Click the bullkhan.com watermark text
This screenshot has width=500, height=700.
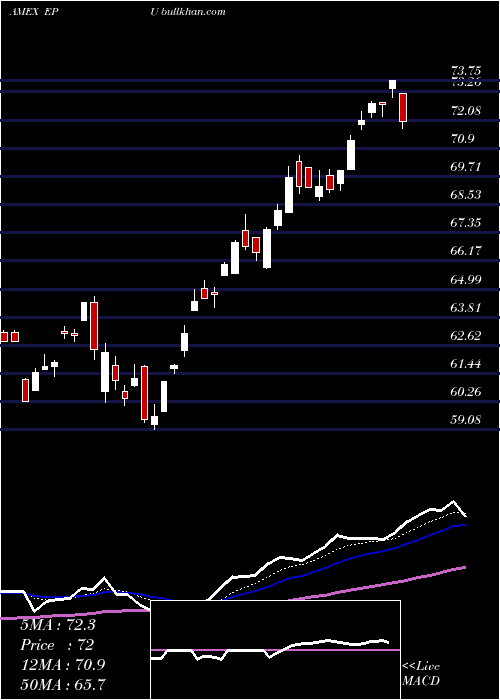coord(193,12)
